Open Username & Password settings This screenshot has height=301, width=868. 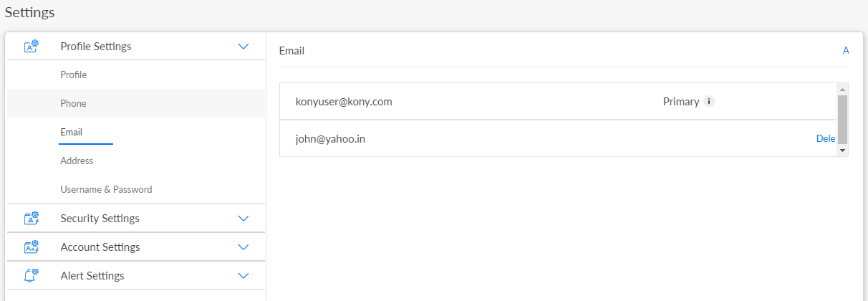(x=107, y=190)
